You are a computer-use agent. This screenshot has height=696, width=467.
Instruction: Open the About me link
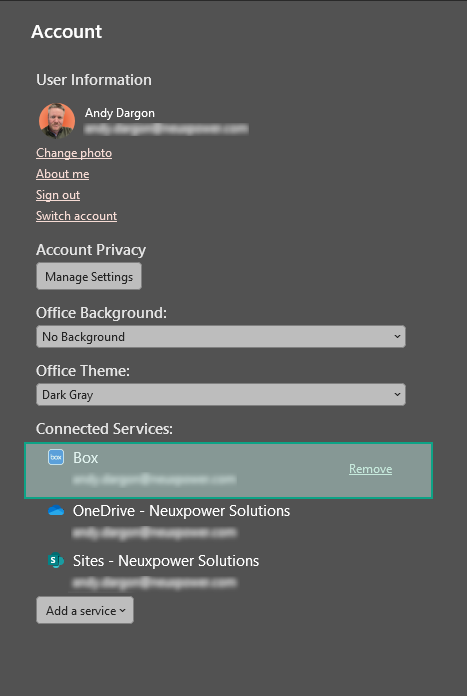[63, 174]
